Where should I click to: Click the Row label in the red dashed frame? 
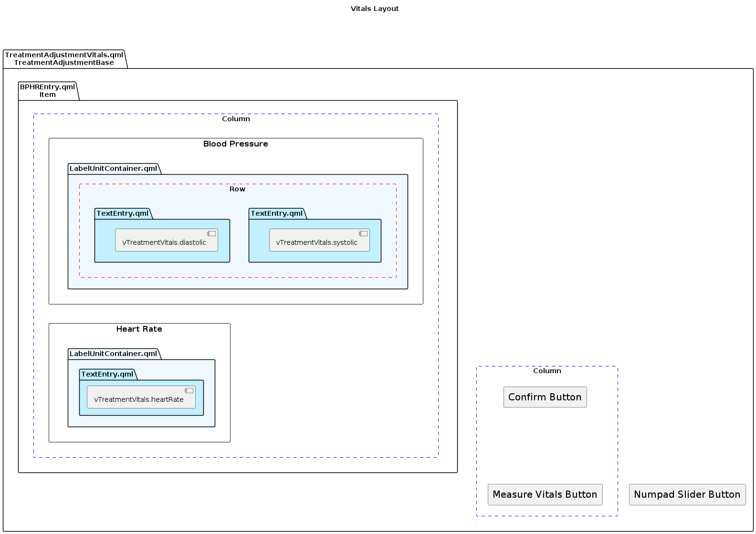(237, 189)
